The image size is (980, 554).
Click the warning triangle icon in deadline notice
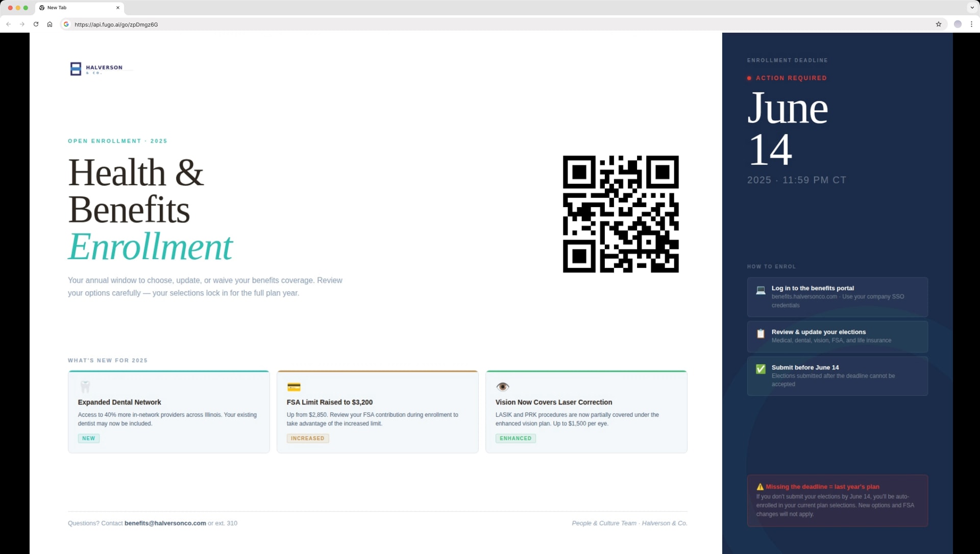point(760,487)
